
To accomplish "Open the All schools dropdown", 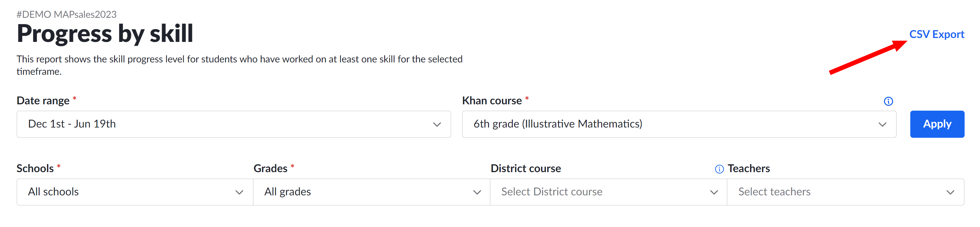I will pyautogui.click(x=135, y=192).
